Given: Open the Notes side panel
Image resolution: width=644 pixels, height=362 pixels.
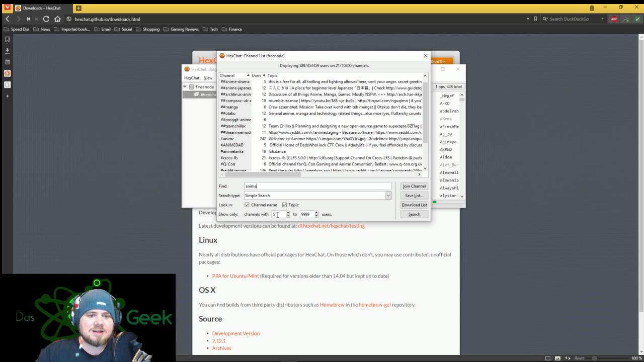Looking at the screenshot, I should pyautogui.click(x=8, y=62).
